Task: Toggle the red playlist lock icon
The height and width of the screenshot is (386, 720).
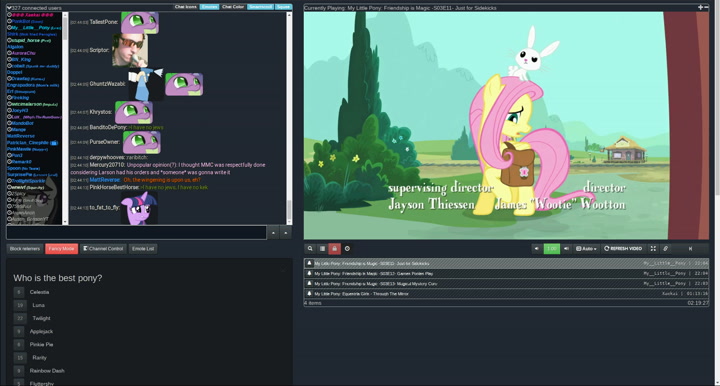Action: [x=334, y=249]
